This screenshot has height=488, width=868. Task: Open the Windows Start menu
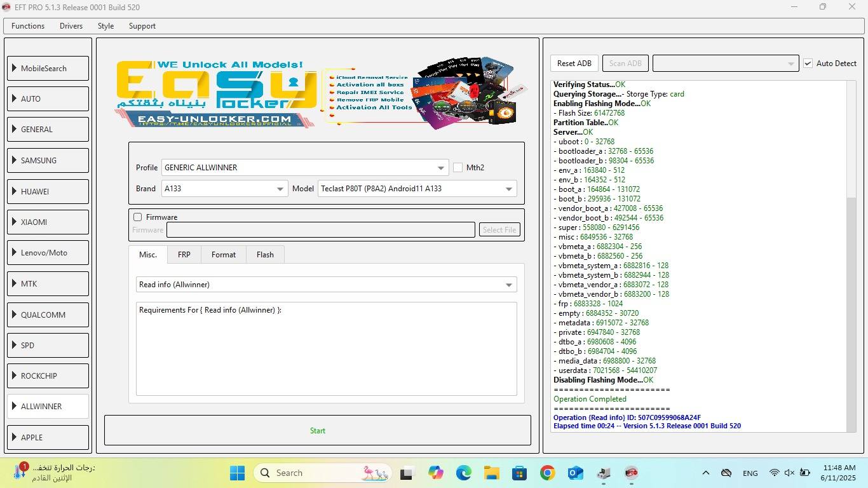point(237,473)
